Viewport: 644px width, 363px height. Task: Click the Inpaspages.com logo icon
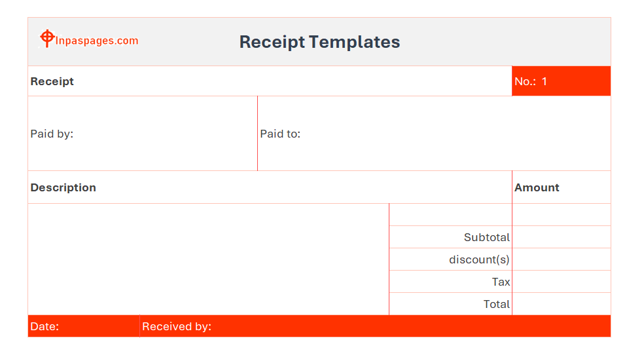pos(47,38)
